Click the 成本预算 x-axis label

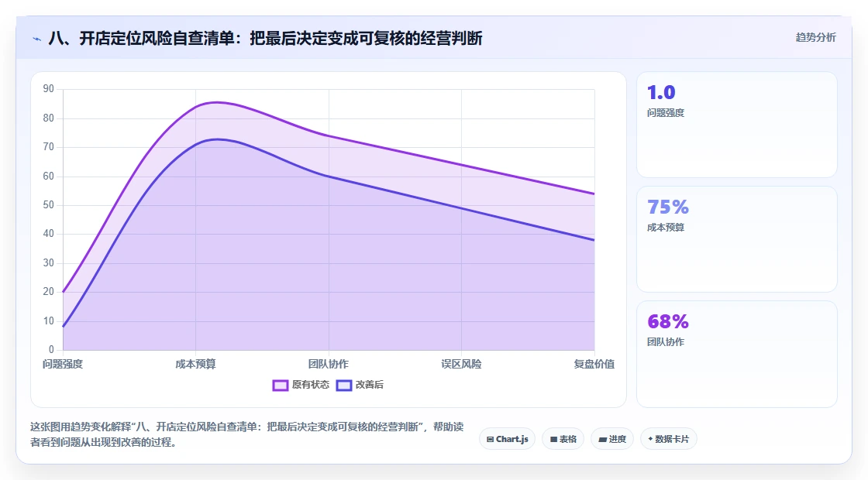pos(195,364)
